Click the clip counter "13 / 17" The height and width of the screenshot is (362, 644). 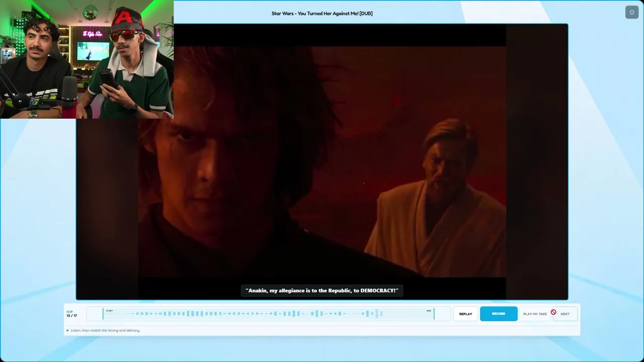tap(71, 316)
